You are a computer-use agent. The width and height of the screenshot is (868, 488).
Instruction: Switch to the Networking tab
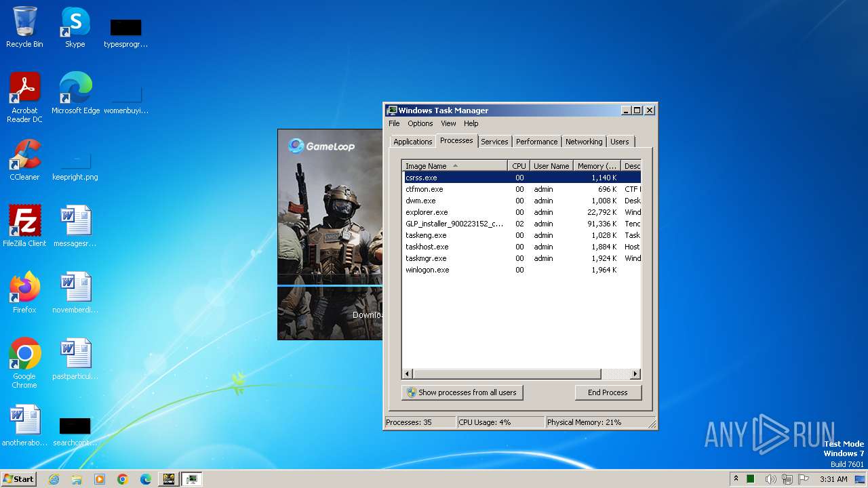point(583,142)
